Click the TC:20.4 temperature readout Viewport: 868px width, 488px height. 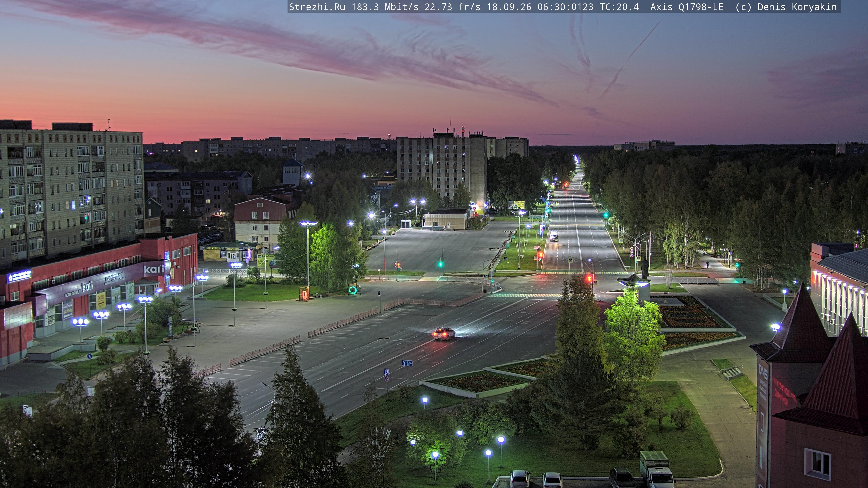coord(619,7)
